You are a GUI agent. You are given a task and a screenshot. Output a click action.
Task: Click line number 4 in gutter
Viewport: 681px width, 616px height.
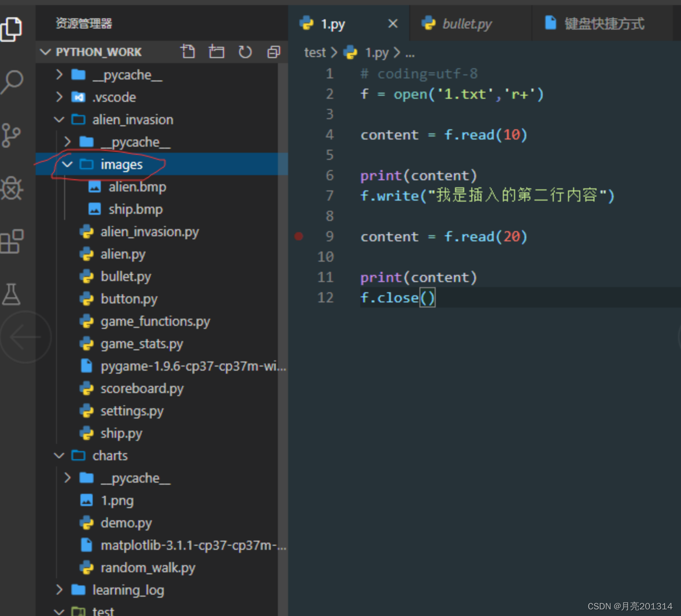click(329, 134)
